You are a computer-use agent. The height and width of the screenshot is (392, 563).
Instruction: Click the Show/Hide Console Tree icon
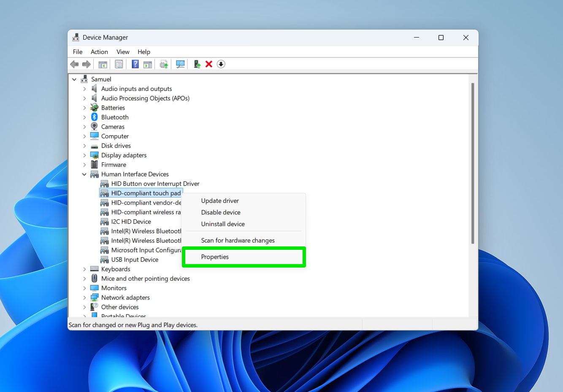(103, 64)
